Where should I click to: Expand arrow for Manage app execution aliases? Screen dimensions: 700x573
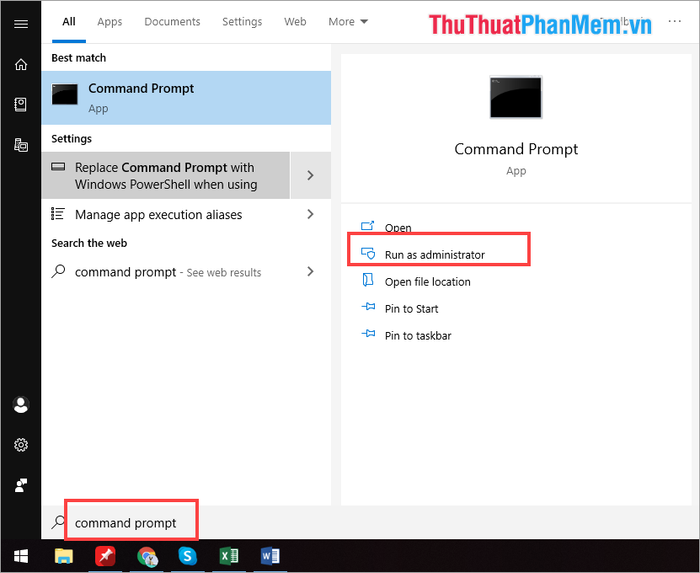(x=311, y=214)
